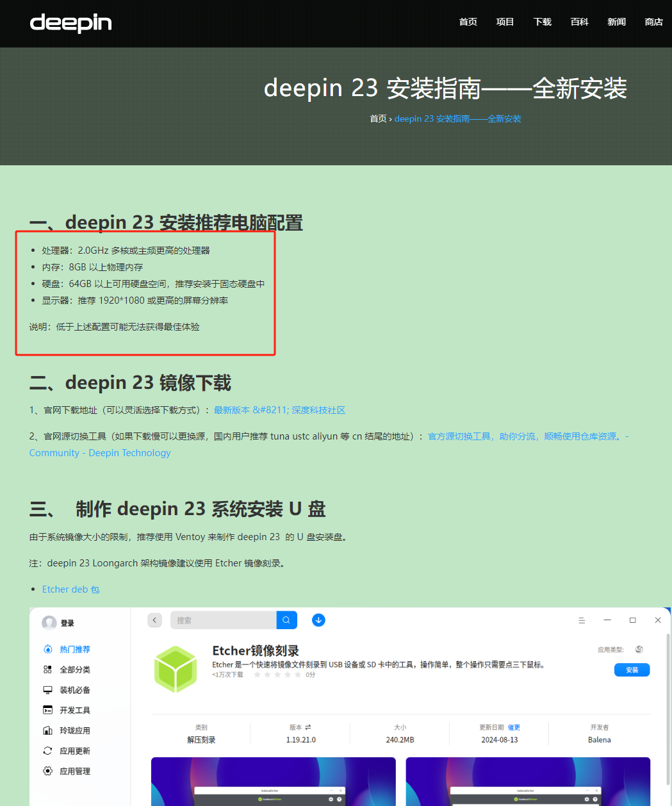This screenshot has height=806, width=672.
Task: Click the blue magnifier search button
Action: click(x=286, y=620)
